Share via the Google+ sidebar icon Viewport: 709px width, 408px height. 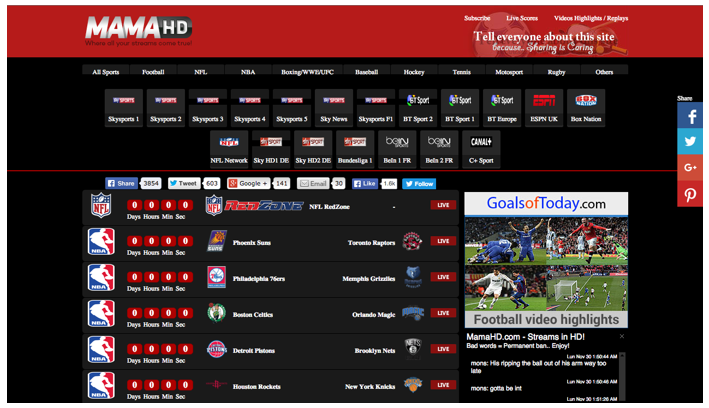coord(690,167)
